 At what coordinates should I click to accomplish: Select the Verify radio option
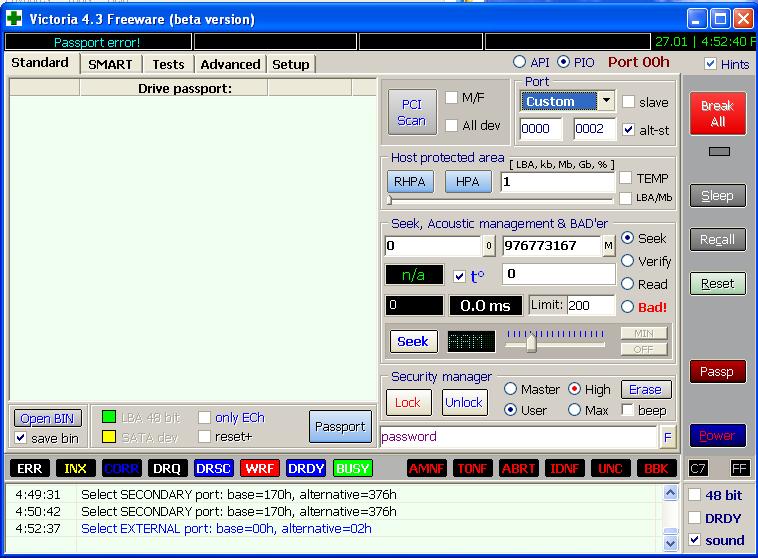[x=627, y=261]
